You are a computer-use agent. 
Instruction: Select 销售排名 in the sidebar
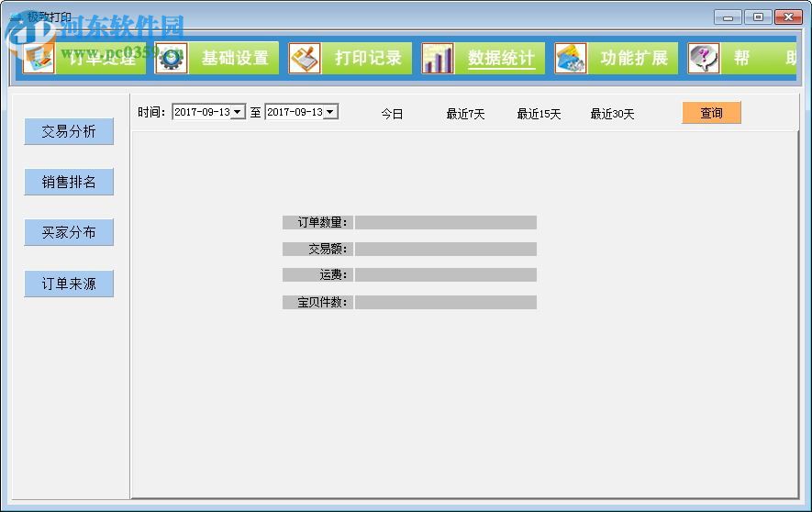69,182
